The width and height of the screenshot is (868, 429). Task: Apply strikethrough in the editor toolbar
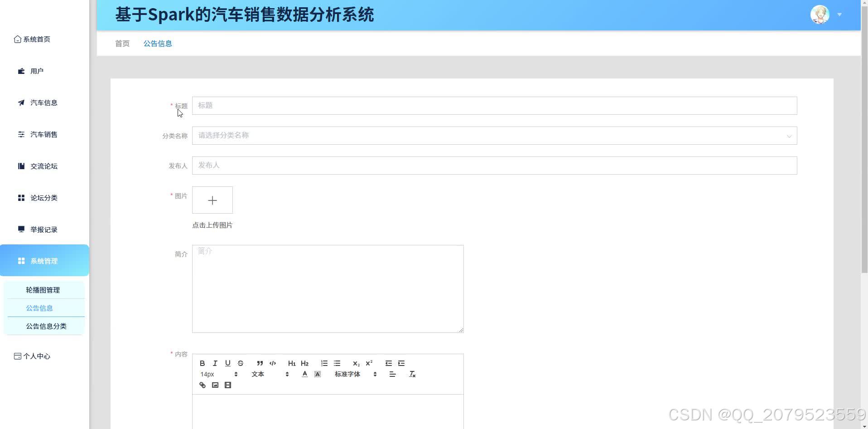(241, 363)
